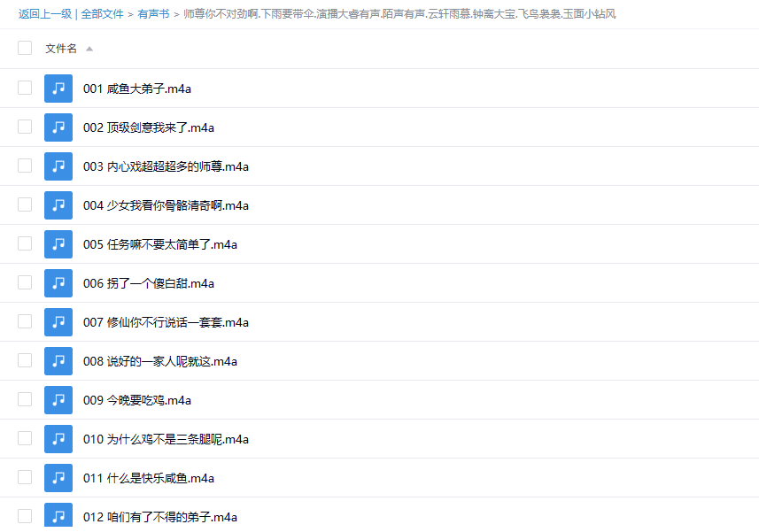Sort the list by the 文件名 column header
The width and height of the screenshot is (759, 532).
tap(61, 49)
